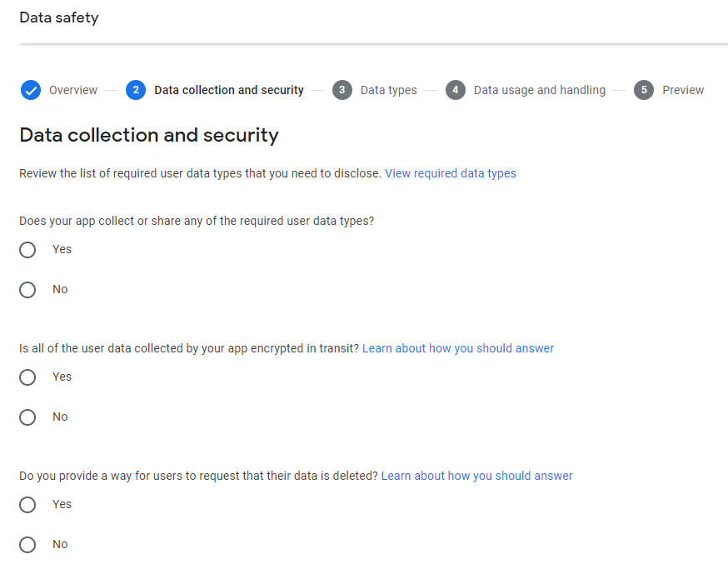Open encryption question's Learn about answering link

click(458, 348)
